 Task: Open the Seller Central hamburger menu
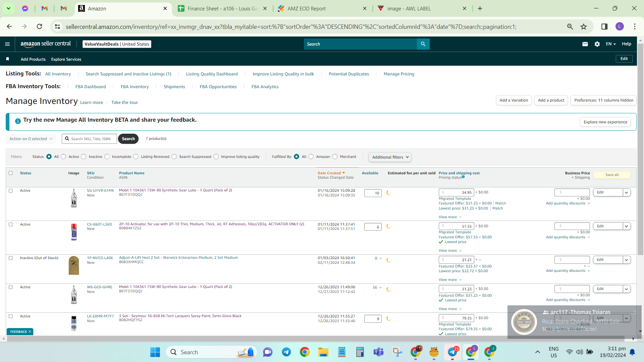tap(7, 44)
